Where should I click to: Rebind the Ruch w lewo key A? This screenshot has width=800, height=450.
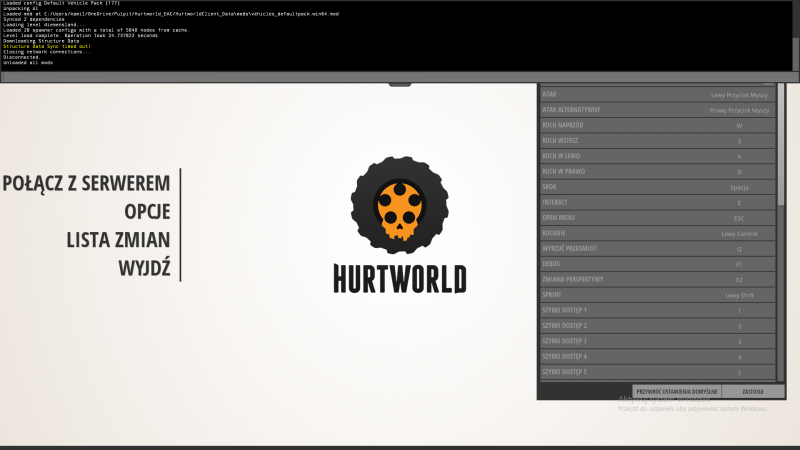point(658,156)
